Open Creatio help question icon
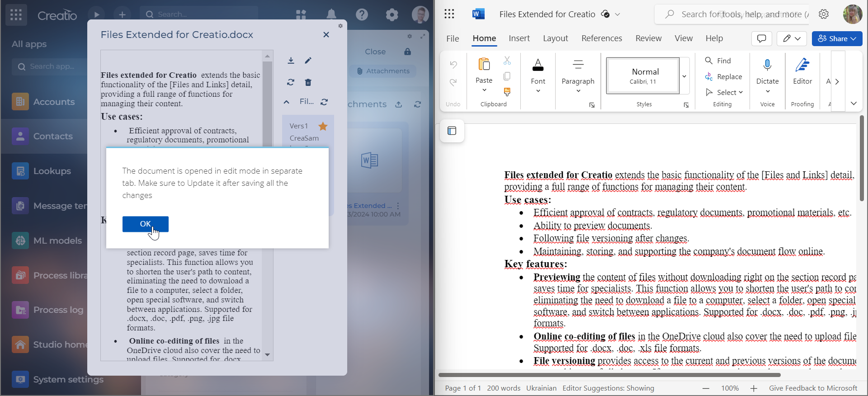This screenshot has width=868, height=396. click(x=362, y=15)
